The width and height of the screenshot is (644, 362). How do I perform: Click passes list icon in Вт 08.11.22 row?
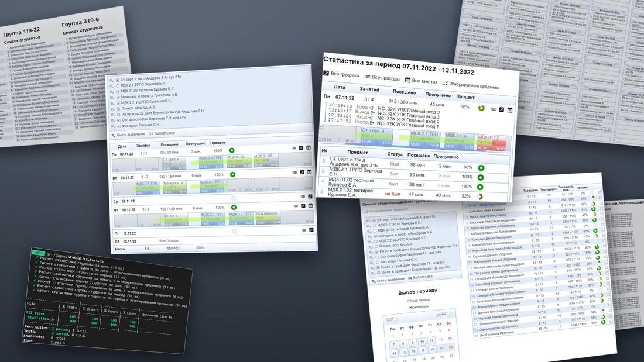click(x=294, y=173)
